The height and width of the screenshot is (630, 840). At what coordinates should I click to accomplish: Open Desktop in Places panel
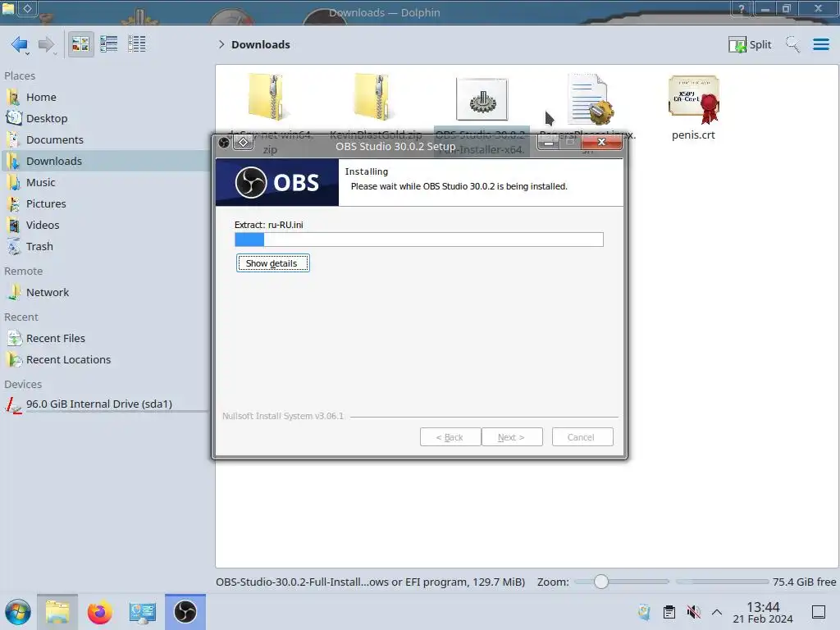(105, 118)
